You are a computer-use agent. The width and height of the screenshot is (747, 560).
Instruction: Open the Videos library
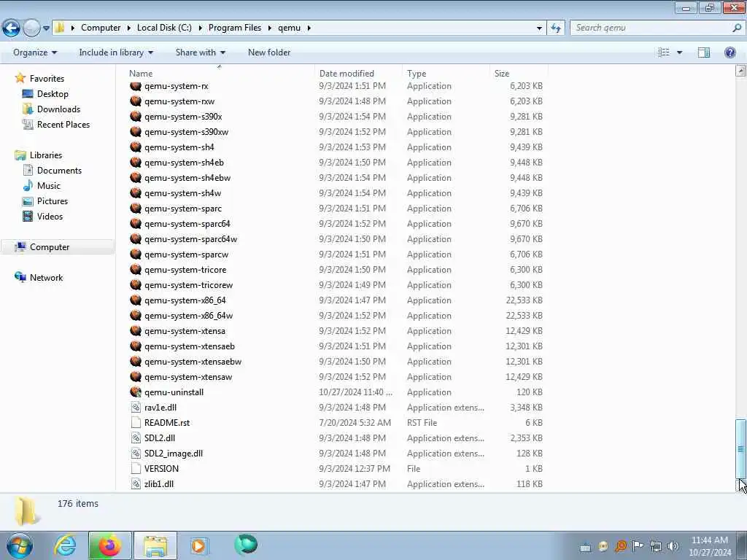click(x=50, y=216)
